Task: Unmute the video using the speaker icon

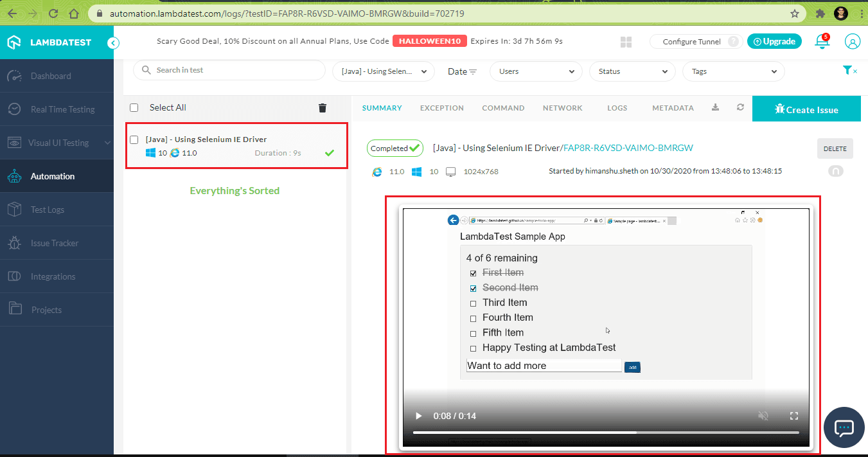Action: (x=763, y=416)
